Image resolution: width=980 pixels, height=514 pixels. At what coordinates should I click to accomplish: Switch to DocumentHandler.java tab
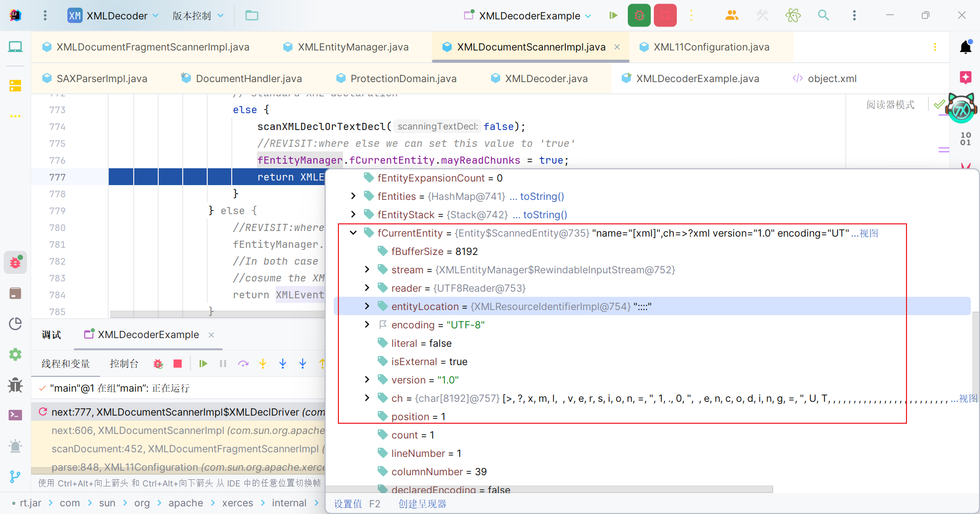[x=241, y=79]
